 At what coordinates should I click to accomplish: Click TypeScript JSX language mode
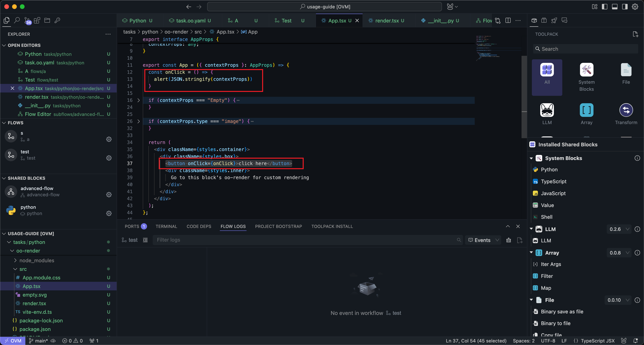click(597, 341)
